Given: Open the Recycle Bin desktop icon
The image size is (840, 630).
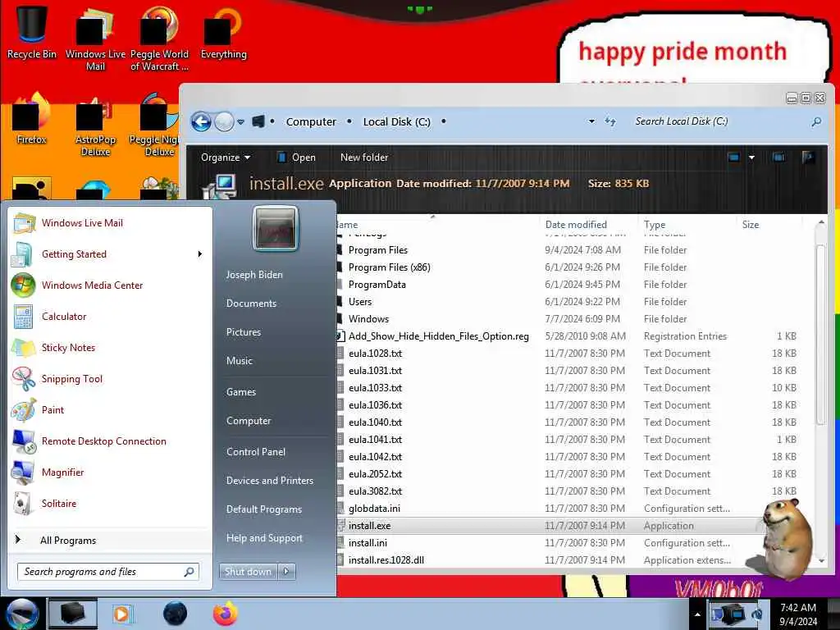Looking at the screenshot, I should click(32, 33).
